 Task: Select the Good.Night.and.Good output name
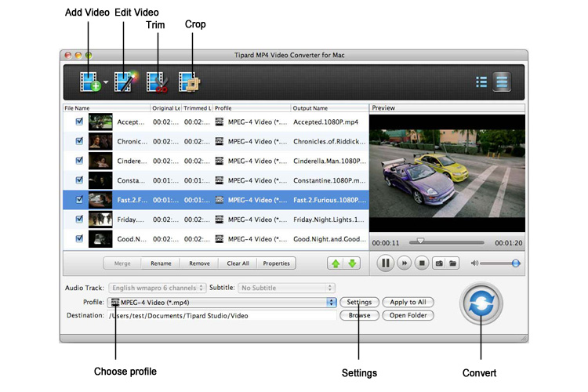(x=329, y=239)
